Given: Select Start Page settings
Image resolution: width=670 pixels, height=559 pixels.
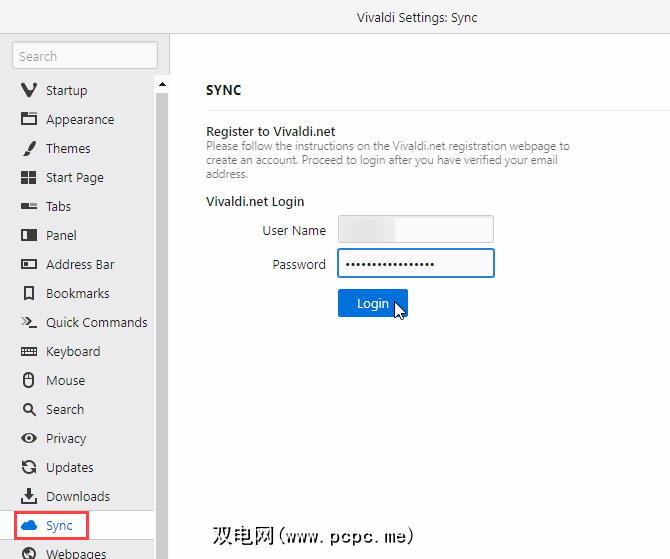Looking at the screenshot, I should pos(77,177).
